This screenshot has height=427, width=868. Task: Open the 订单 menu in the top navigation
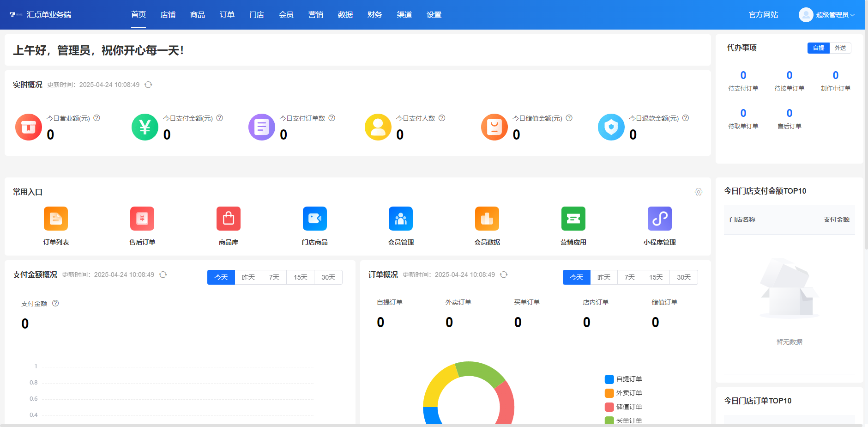coord(227,15)
